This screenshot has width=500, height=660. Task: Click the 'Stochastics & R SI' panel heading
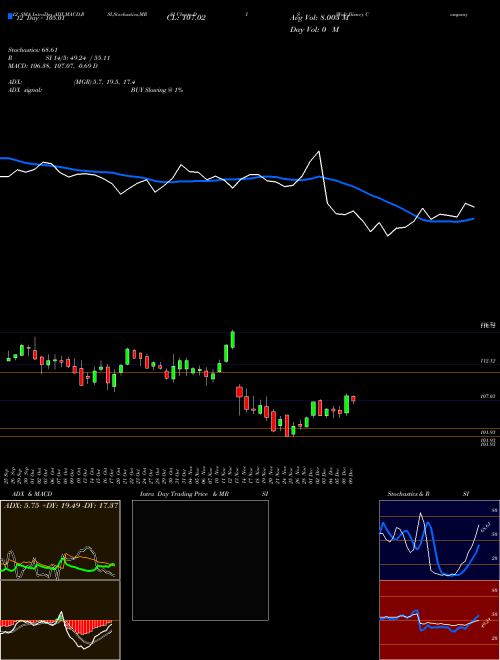(x=428, y=494)
